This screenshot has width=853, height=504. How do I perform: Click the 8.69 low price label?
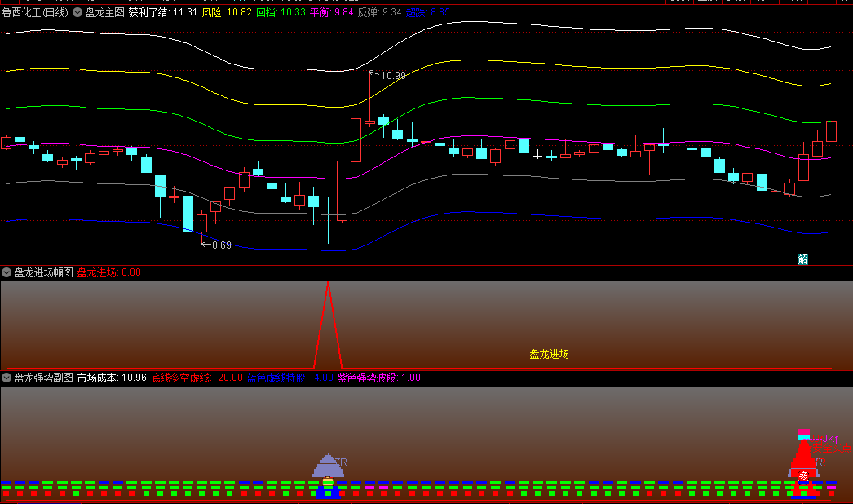pos(222,245)
